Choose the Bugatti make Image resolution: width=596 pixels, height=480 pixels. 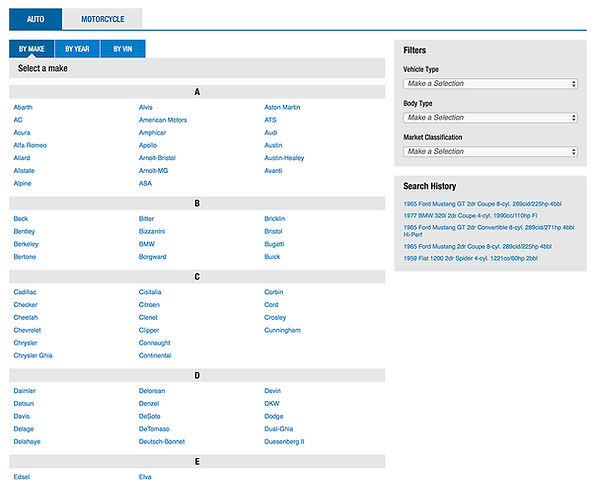tap(274, 244)
